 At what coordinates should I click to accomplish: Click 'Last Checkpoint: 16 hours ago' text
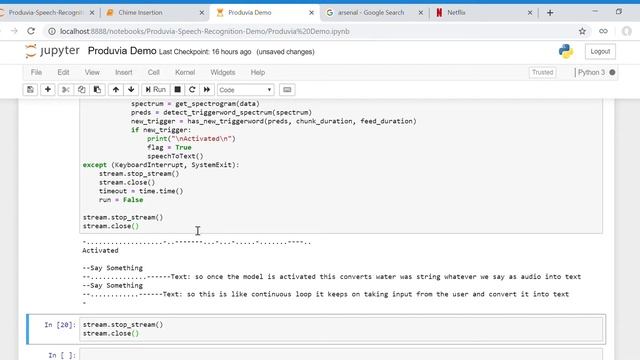pyautogui.click(x=205, y=52)
